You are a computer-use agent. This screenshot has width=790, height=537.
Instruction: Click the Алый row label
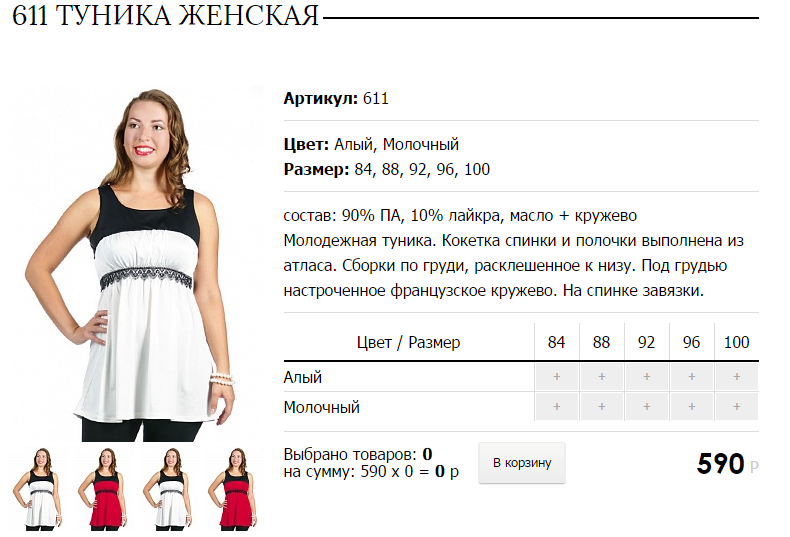[303, 377]
